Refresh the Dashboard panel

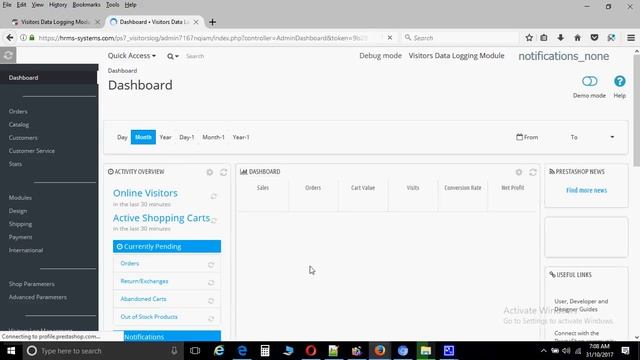[x=533, y=172]
